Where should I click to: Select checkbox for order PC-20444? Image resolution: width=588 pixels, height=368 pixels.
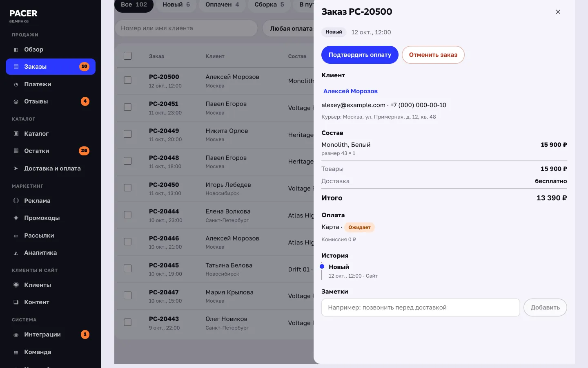128,215
